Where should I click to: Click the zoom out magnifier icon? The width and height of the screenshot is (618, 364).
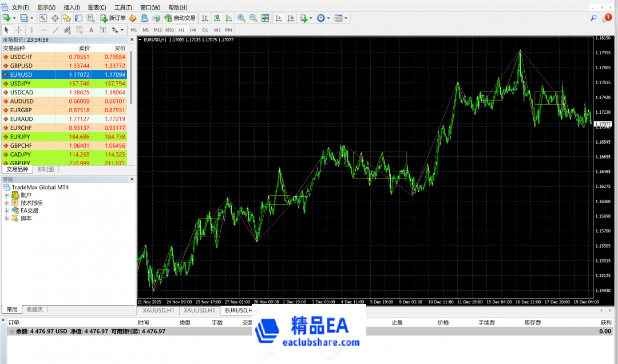pyautogui.click(x=253, y=18)
